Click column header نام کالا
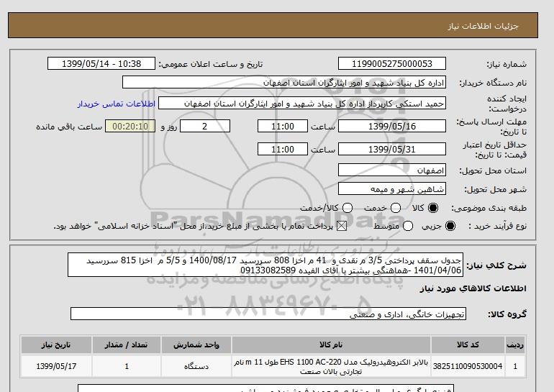The image size is (554, 392). click(331, 345)
